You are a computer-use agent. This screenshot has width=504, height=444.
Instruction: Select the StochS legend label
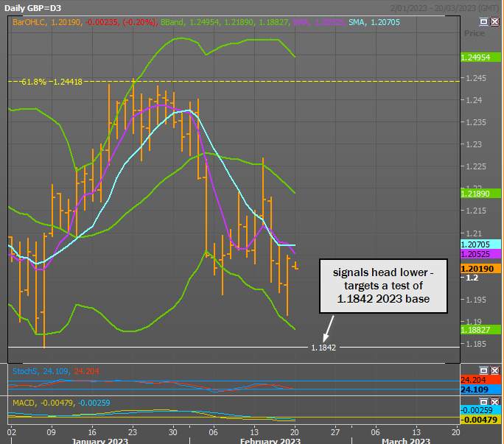[24, 371]
